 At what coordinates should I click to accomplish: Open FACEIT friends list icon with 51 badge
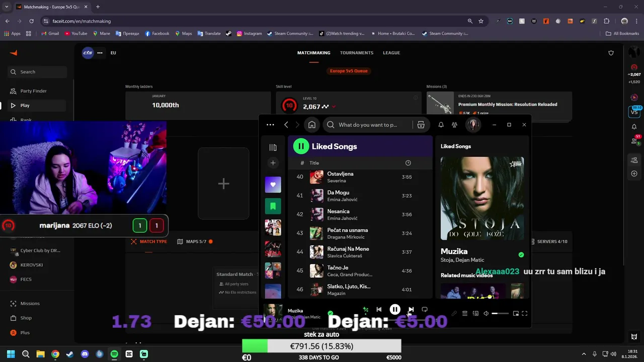tap(634, 141)
